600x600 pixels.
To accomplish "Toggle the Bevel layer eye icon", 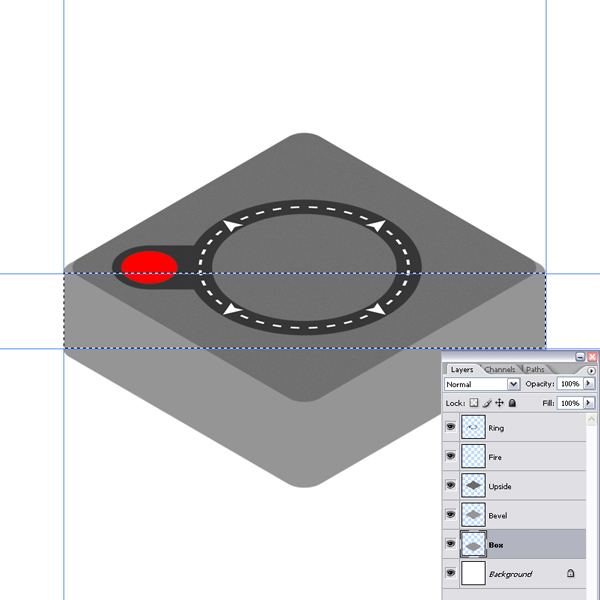I will point(450,515).
